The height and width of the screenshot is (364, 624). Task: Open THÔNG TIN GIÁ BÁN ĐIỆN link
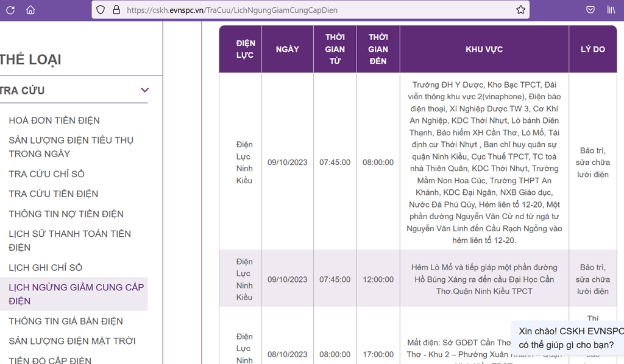66,321
